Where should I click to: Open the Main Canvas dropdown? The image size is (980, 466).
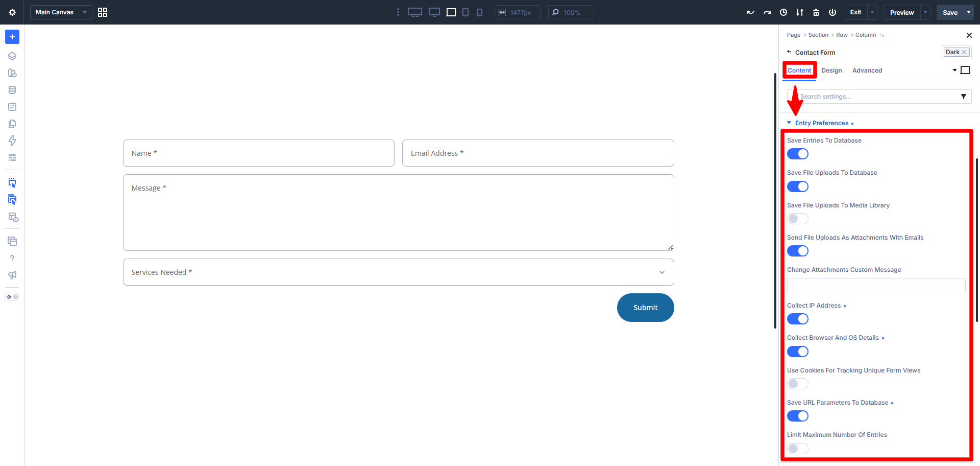click(61, 12)
